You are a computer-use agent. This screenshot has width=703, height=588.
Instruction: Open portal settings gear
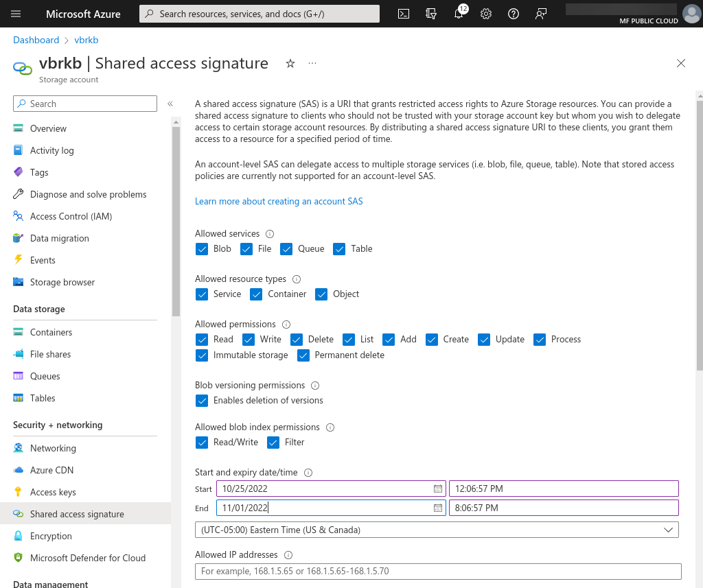(x=486, y=14)
